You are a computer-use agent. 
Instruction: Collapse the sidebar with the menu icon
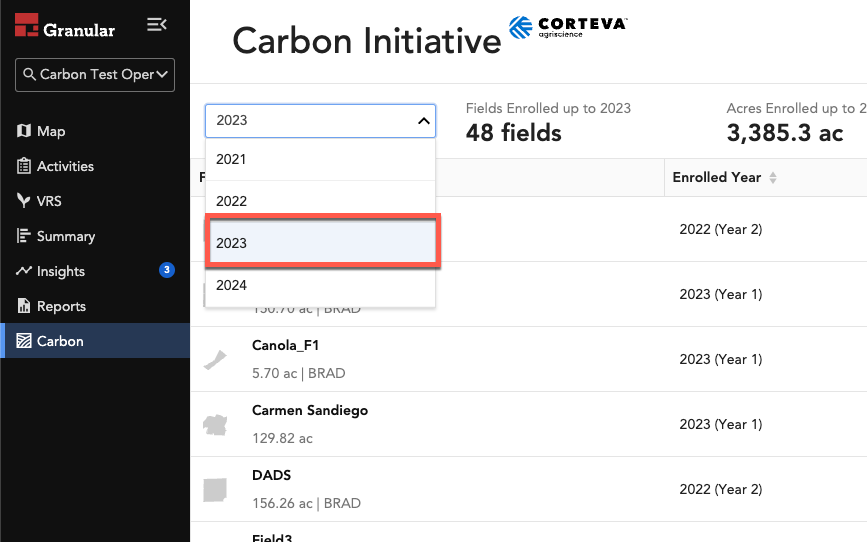pos(156,24)
